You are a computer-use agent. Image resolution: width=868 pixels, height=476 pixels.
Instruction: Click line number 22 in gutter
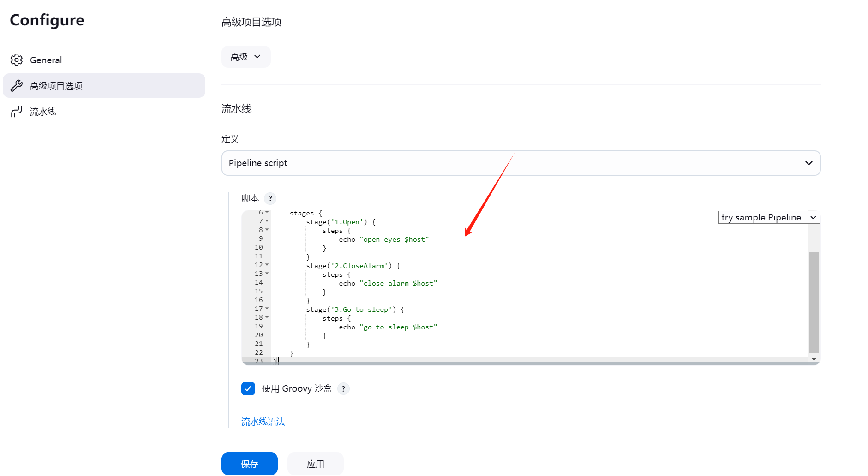[259, 352]
